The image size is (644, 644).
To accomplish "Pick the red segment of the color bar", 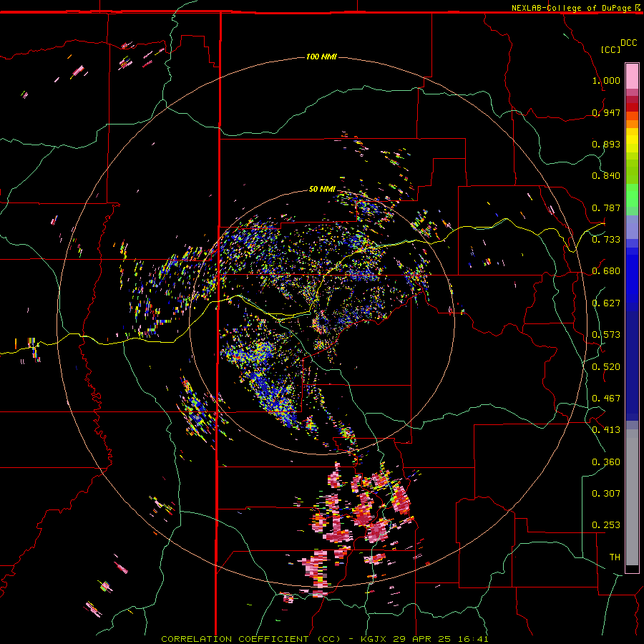I will (x=632, y=107).
